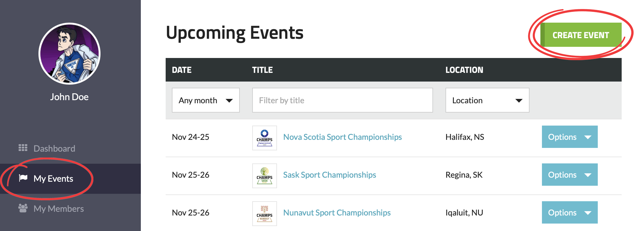Viewport: 644px width, 231px height.
Task: Click the Nova Scotia Champs logo
Action: click(x=264, y=138)
